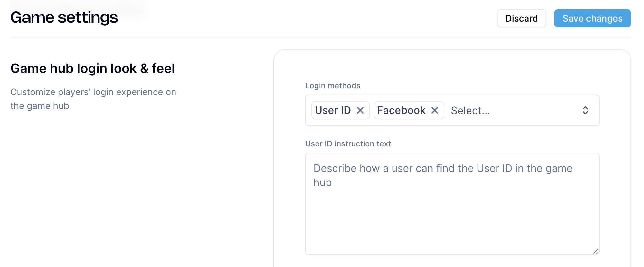644x267 pixels.
Task: Remove the Facebook login method tag
Action: [435, 110]
